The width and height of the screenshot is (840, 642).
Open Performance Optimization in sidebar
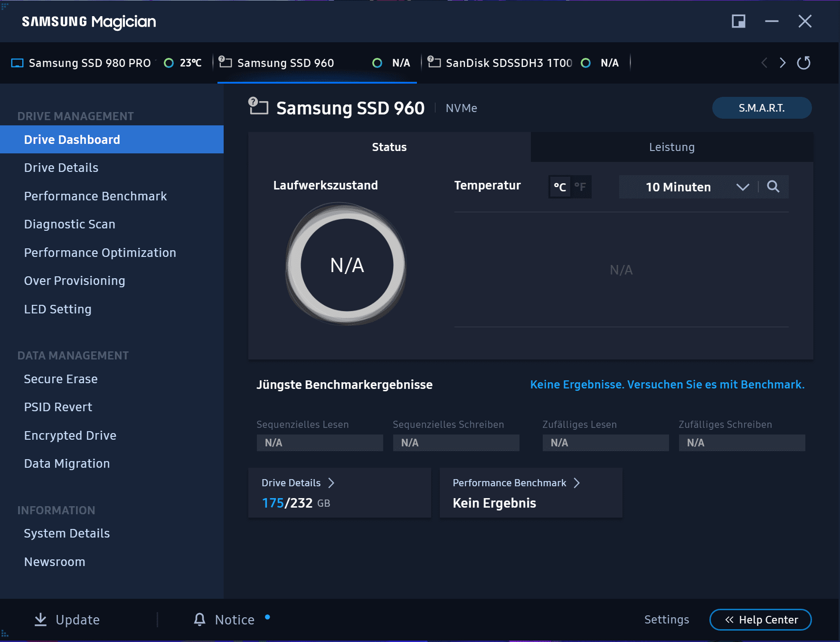tap(112, 253)
